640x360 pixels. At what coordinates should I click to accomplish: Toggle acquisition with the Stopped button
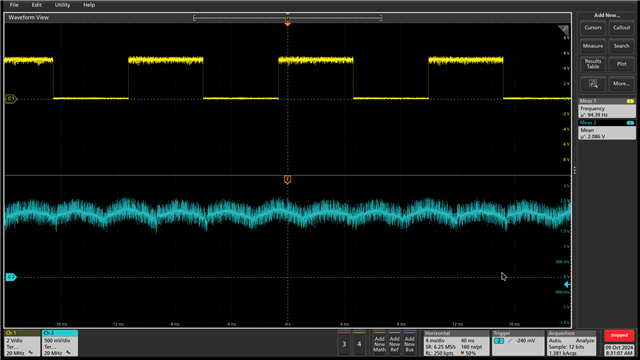619,336
